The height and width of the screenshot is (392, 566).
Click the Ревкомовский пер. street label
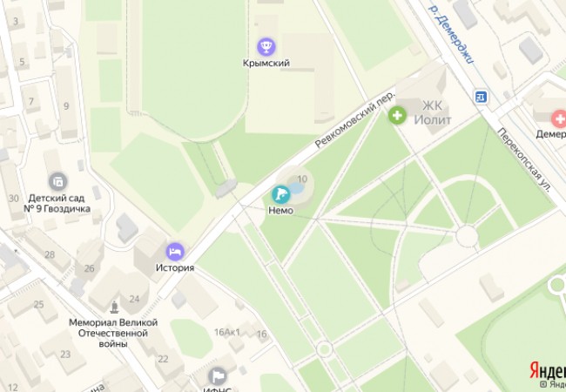point(355,118)
